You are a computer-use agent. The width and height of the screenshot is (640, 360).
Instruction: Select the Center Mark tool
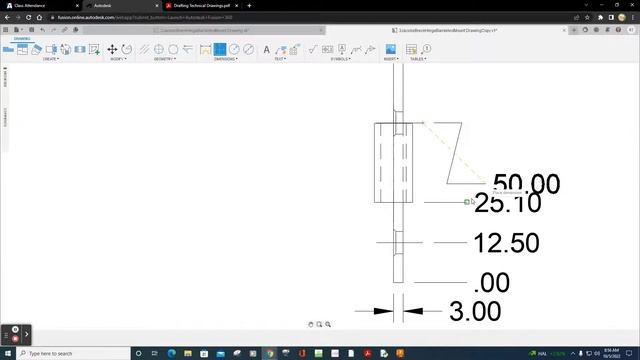pyautogui.click(x=159, y=49)
